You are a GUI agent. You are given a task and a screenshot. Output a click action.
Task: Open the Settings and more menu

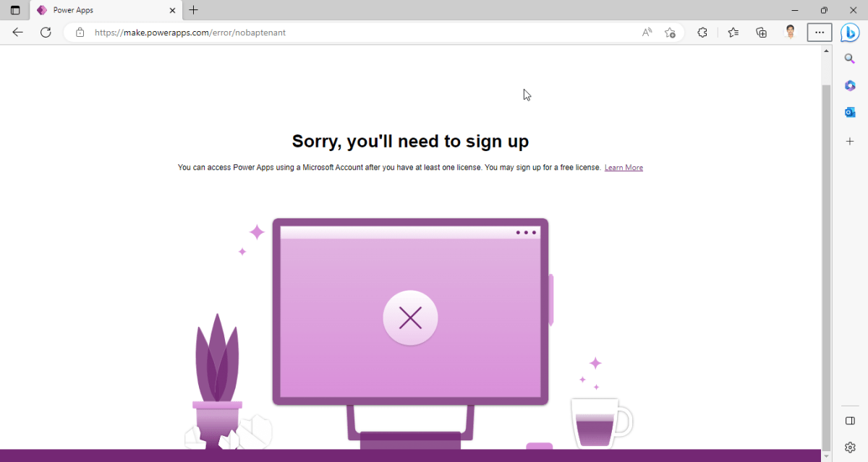[x=819, y=32]
